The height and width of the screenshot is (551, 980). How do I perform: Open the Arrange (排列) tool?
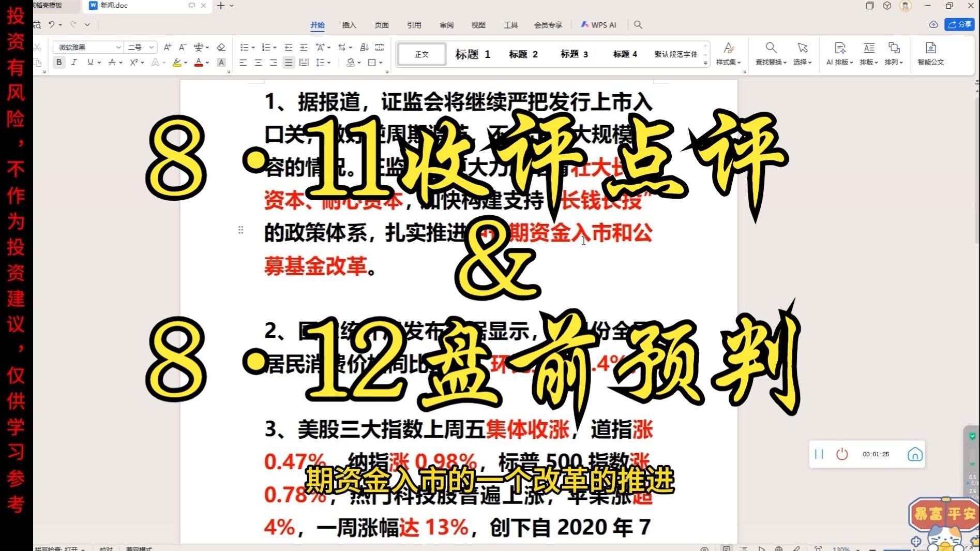894,54
